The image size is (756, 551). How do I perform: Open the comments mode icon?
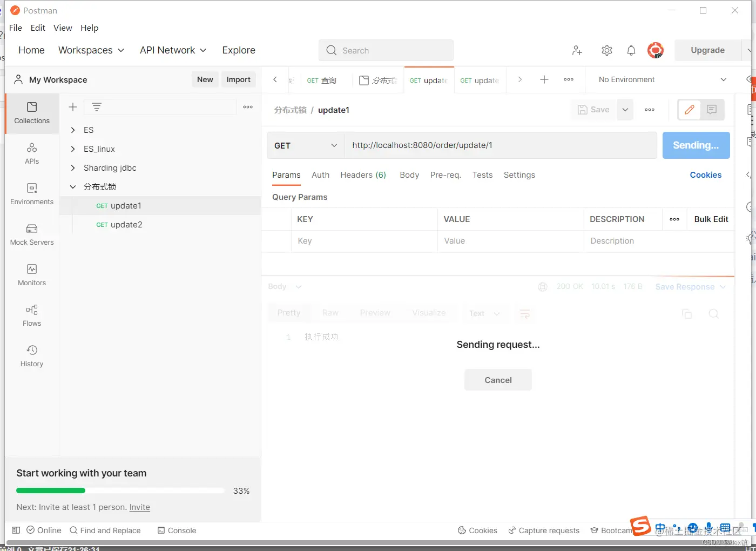[712, 110]
